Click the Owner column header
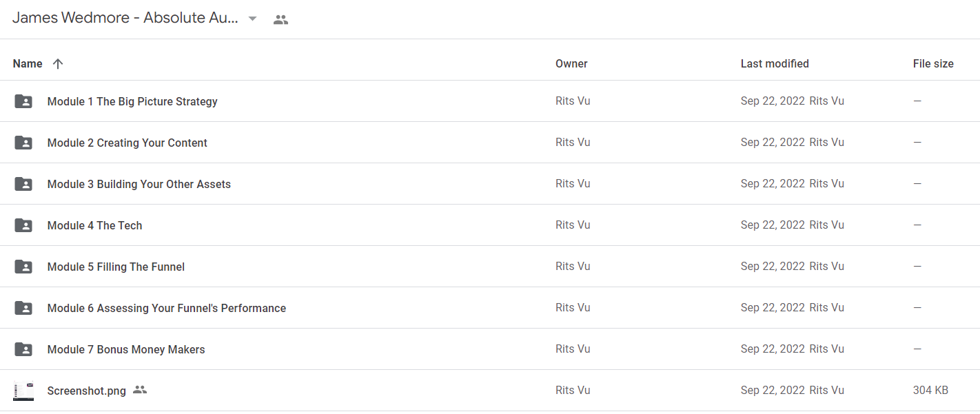Viewport: 980px width, 414px height. [571, 63]
